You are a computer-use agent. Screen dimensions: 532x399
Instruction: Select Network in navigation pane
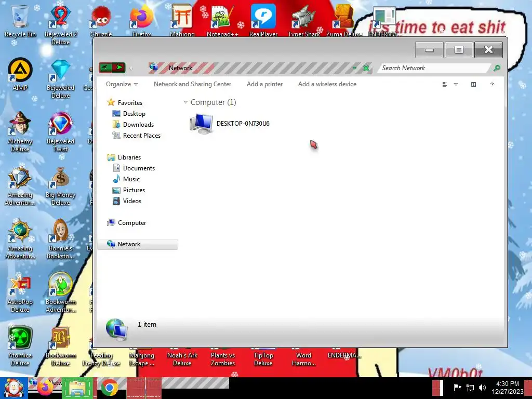[138, 244]
